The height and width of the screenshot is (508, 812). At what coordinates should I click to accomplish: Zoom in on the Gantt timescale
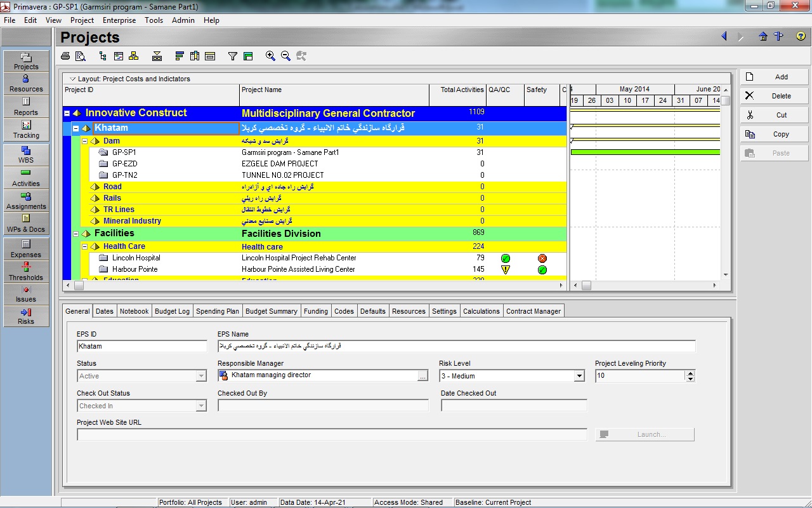[x=270, y=56]
